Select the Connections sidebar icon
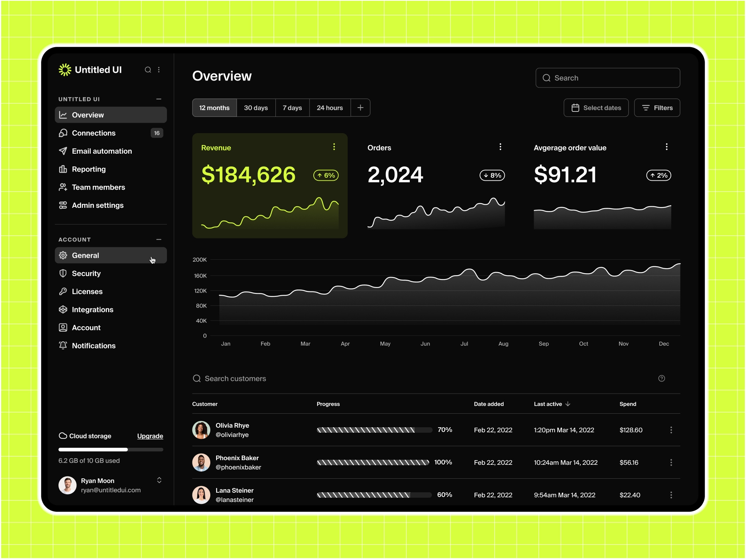Viewport: 746px width, 560px height. (63, 133)
